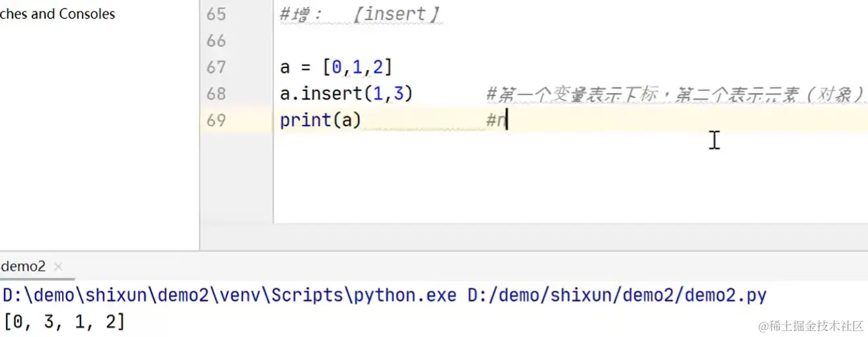Click line number 66 in gutter
The width and height of the screenshot is (868, 337).
pos(216,41)
